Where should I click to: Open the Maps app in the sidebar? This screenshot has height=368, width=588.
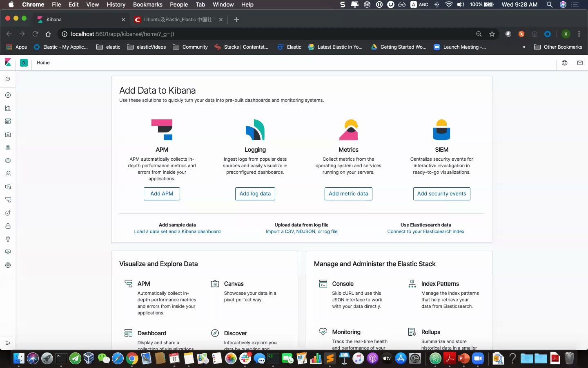tap(8, 148)
